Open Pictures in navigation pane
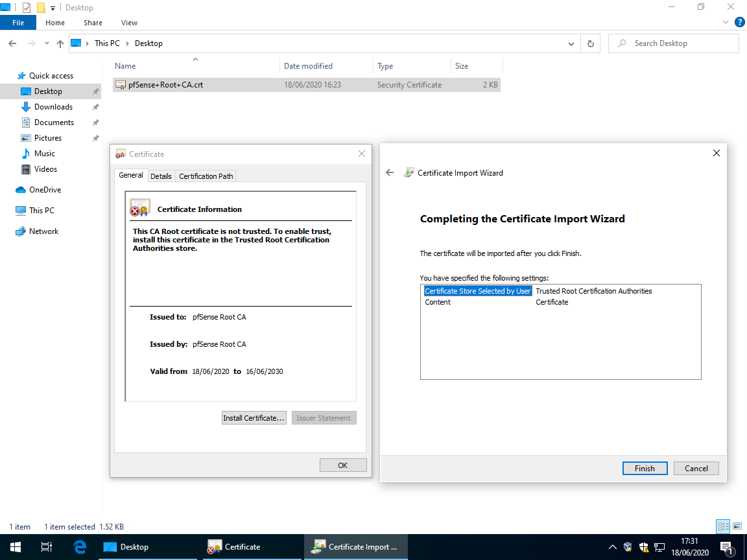This screenshot has width=747, height=560. pyautogui.click(x=47, y=137)
